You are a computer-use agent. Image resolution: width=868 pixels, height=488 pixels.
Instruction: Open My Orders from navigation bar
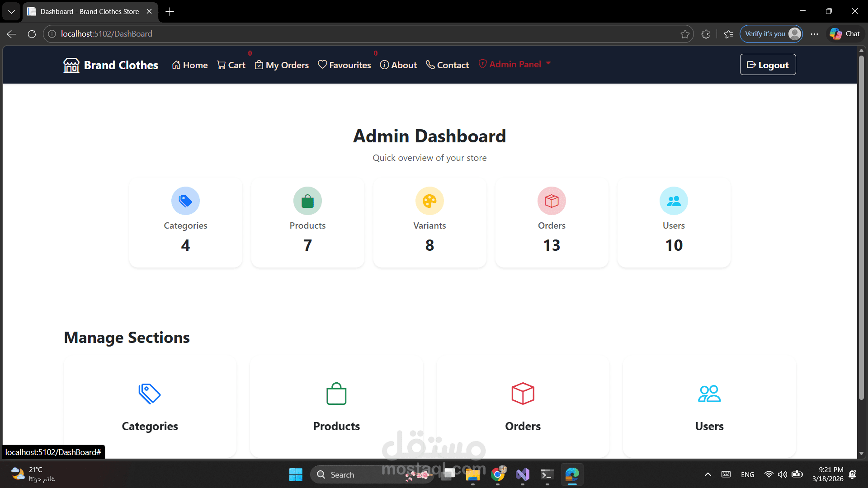(282, 65)
